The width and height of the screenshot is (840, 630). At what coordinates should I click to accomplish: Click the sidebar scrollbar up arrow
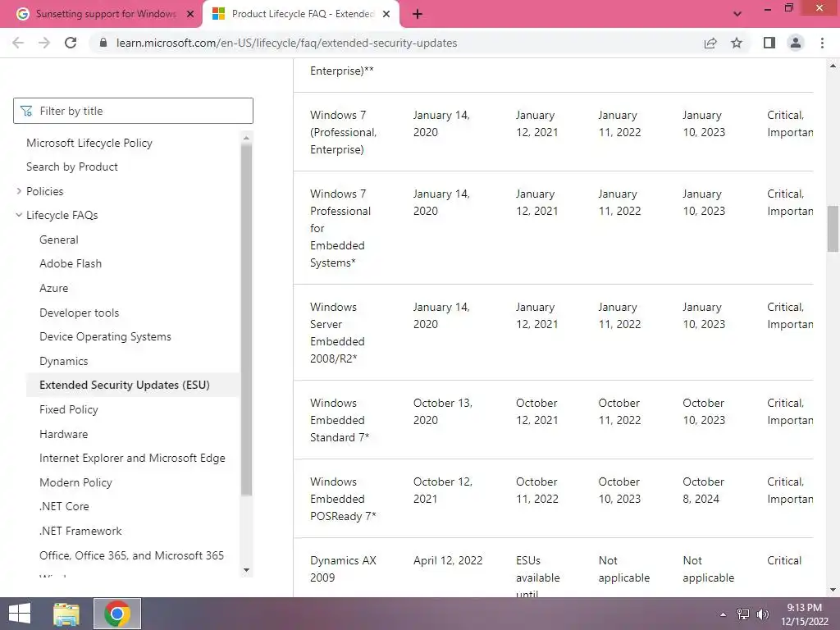246,138
